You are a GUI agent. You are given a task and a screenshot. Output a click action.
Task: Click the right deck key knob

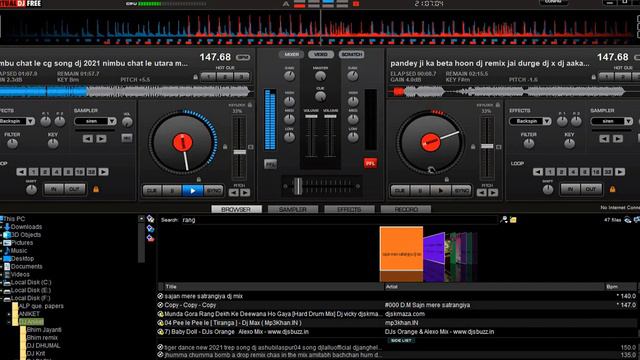point(569,144)
